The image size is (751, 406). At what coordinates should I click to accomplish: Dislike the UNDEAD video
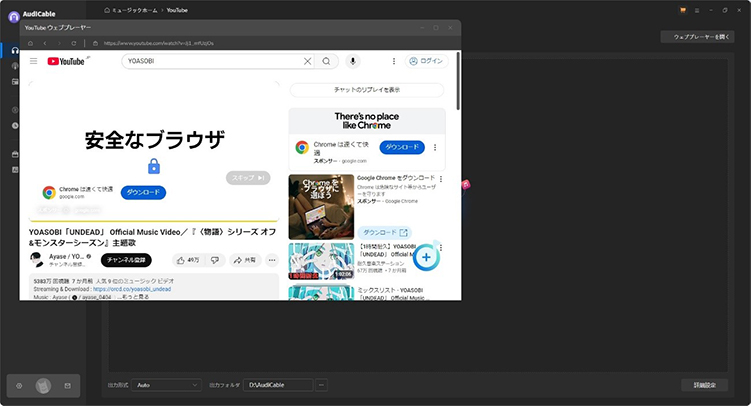(x=215, y=260)
